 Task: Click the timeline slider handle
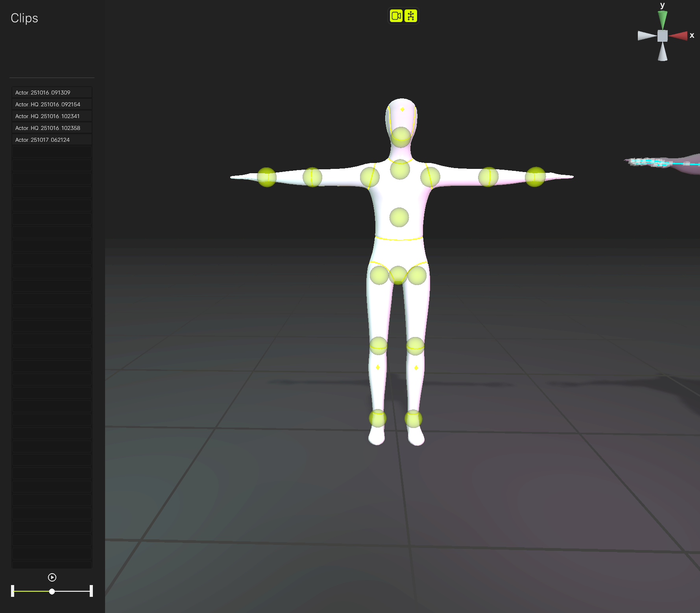(52, 591)
